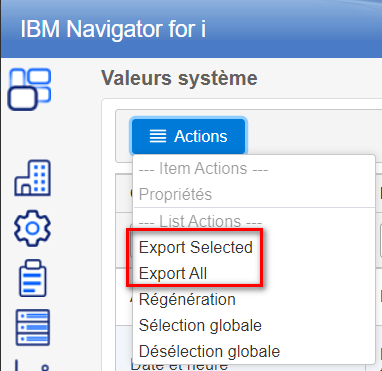Open the building systems icon in sidebar
Screen dimensions: 382x371
tap(32, 178)
